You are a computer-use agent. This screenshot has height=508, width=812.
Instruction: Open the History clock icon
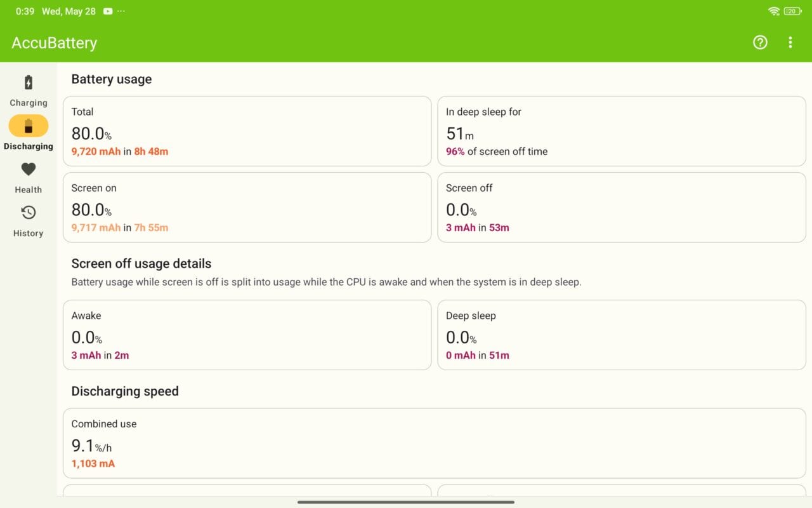click(28, 212)
